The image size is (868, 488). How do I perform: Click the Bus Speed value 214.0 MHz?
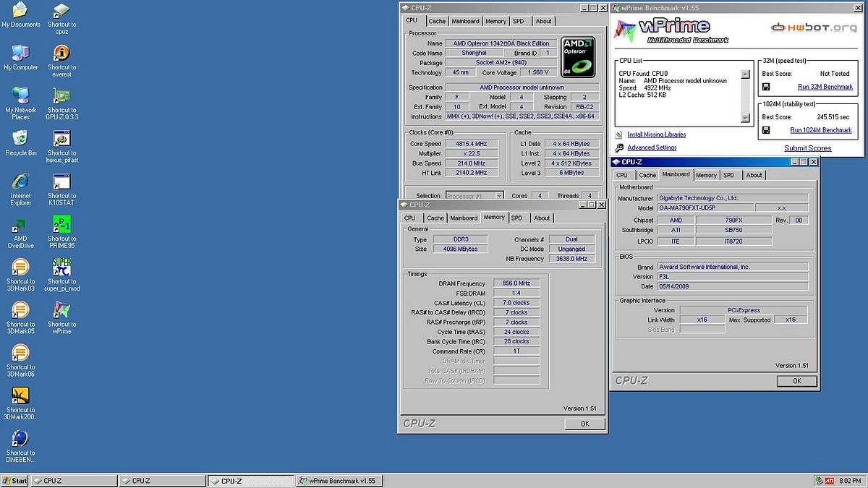[x=472, y=163]
